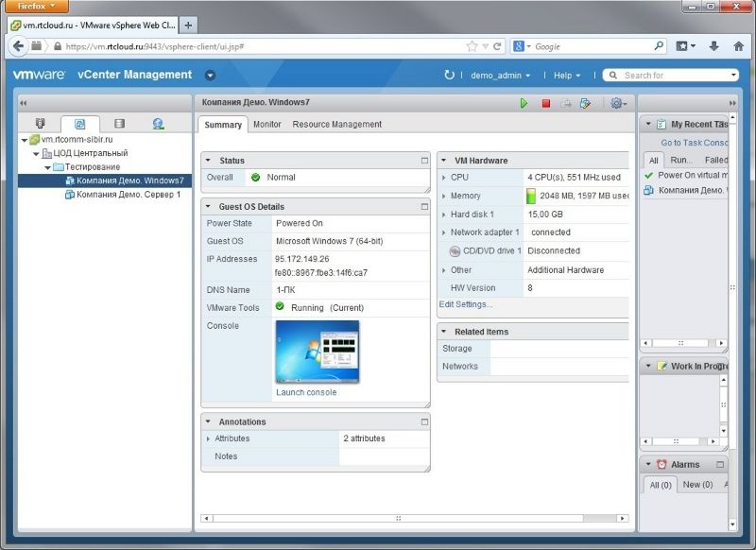The image size is (756, 550).
Task: Collapse the right tasks sidebar
Action: click(732, 102)
